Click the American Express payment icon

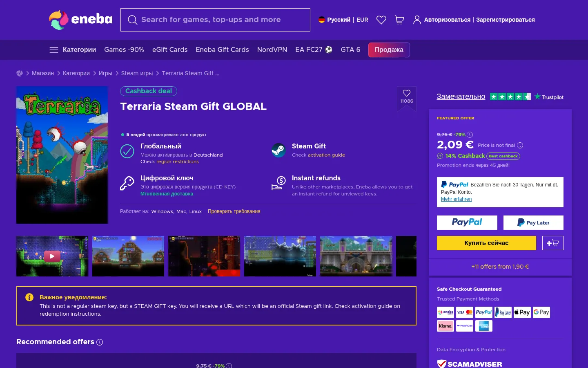point(484,326)
